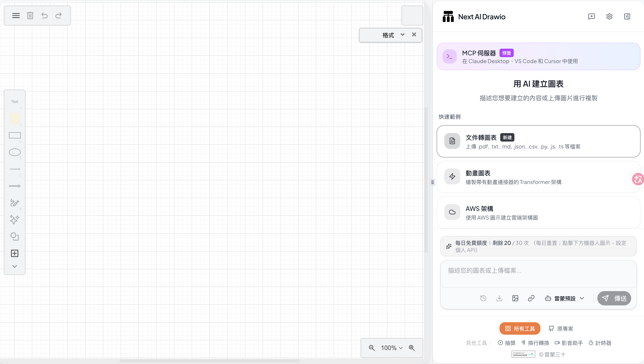Choose the 文件轉圖表 quick example

point(538,141)
